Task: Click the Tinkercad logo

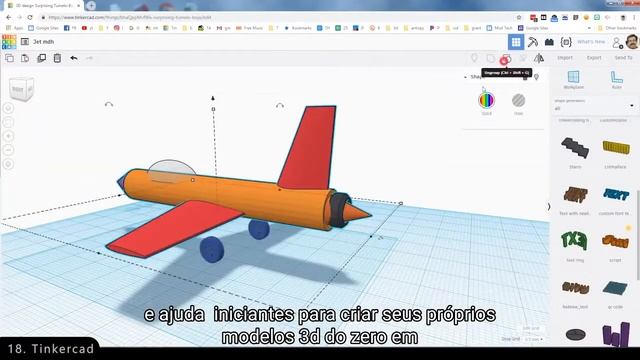Action: pos(9,42)
